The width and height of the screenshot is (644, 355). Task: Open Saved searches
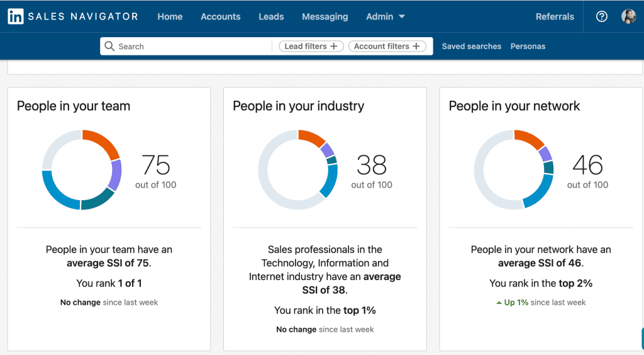click(x=472, y=47)
